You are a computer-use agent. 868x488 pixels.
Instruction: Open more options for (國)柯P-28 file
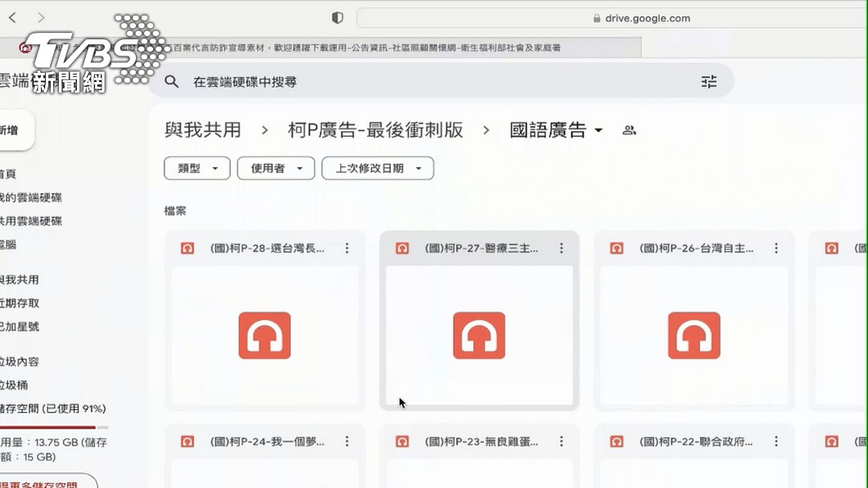click(x=347, y=248)
